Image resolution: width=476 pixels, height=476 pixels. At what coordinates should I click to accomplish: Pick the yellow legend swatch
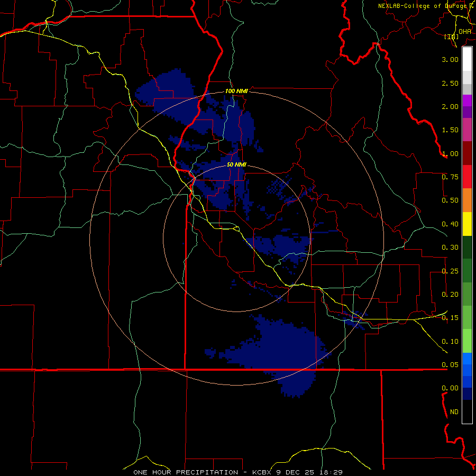467,224
